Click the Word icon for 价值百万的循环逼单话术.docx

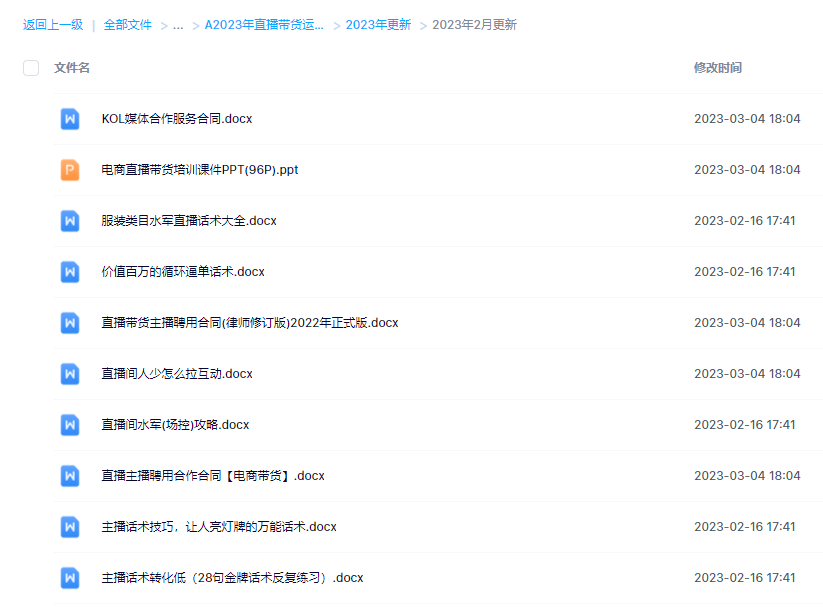pos(70,271)
